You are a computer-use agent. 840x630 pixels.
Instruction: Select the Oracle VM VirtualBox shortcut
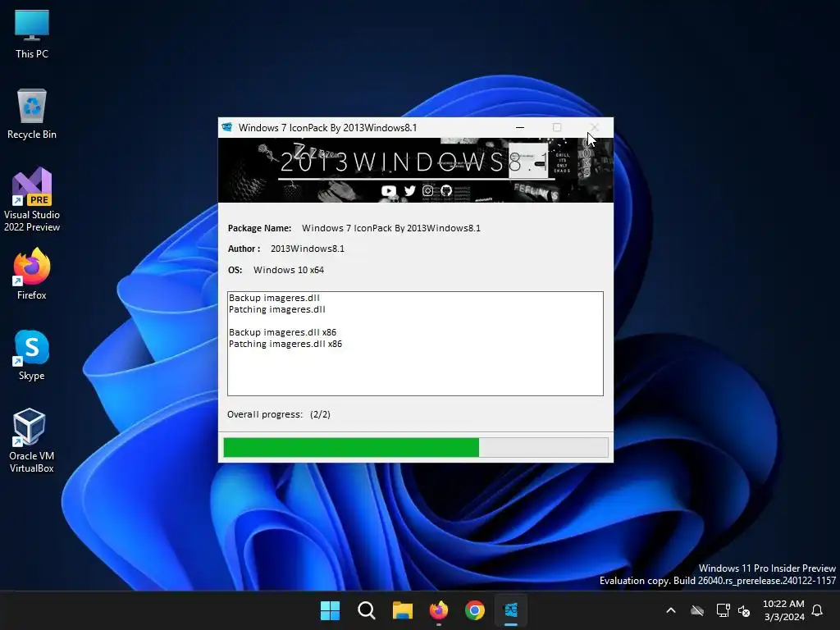click(32, 441)
